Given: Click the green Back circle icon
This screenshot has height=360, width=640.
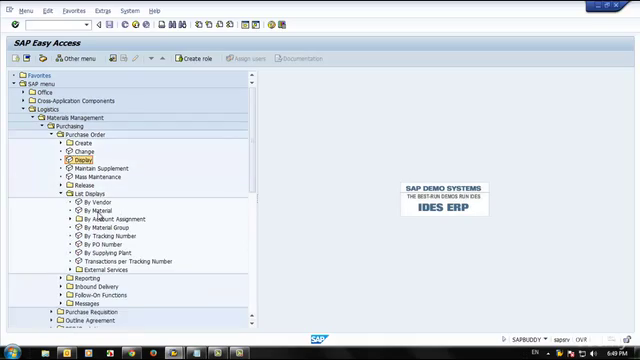Looking at the screenshot, I should pyautogui.click(x=125, y=25).
